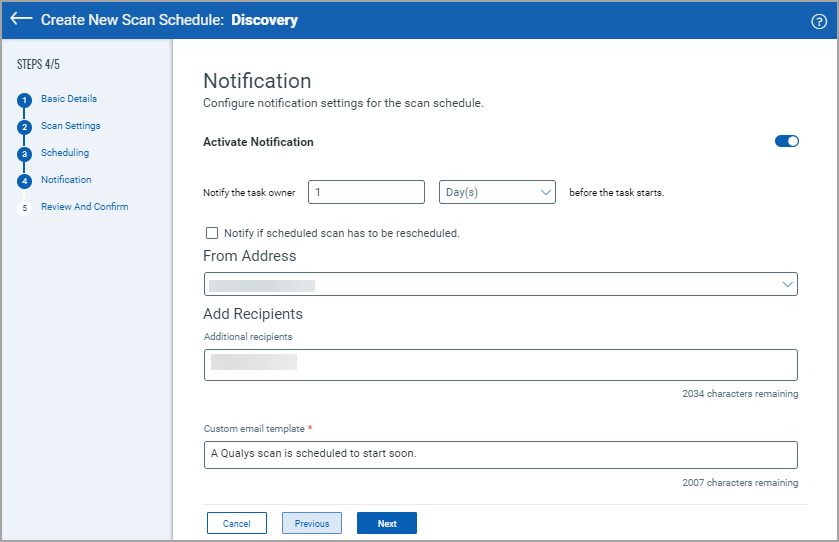Click the Next button
Image resolution: width=839 pixels, height=542 pixels.
pyautogui.click(x=387, y=523)
